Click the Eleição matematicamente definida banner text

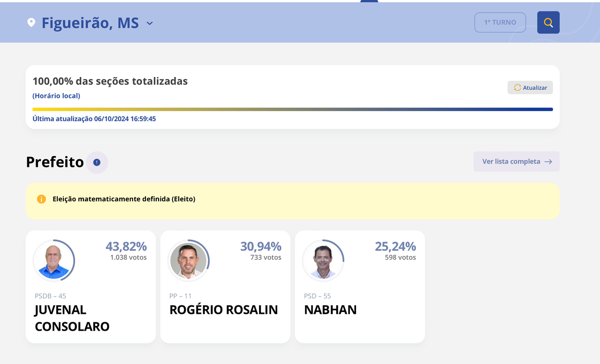124,199
